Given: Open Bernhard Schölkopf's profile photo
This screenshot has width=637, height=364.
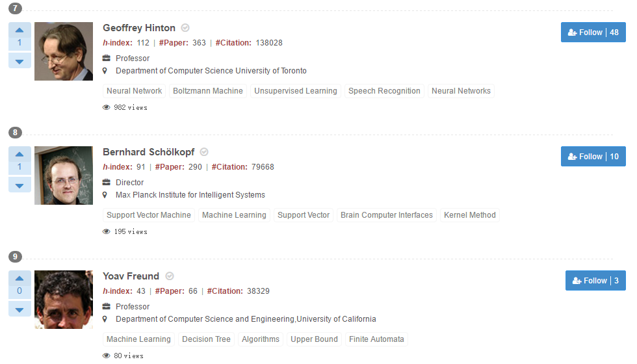Looking at the screenshot, I should [x=64, y=175].
